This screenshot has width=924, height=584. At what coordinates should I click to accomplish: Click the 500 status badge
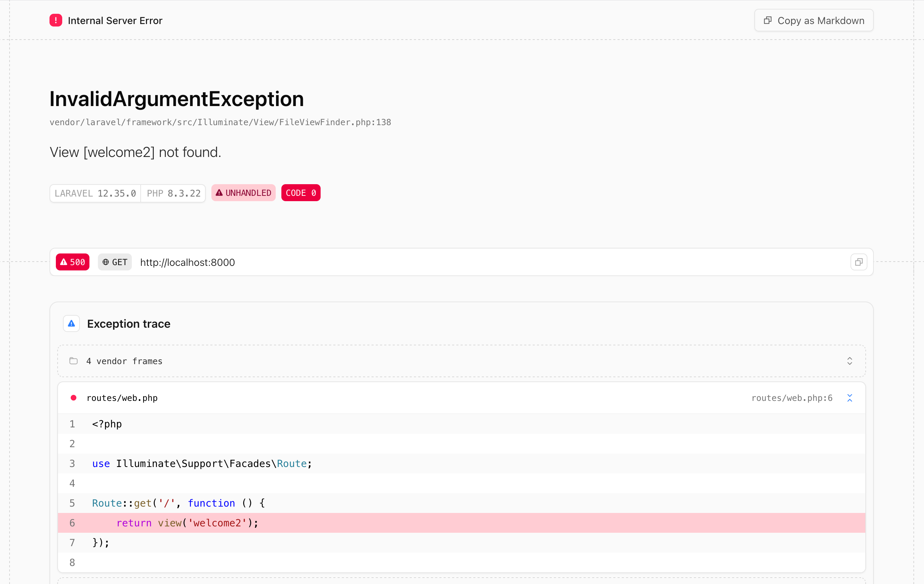(72, 262)
